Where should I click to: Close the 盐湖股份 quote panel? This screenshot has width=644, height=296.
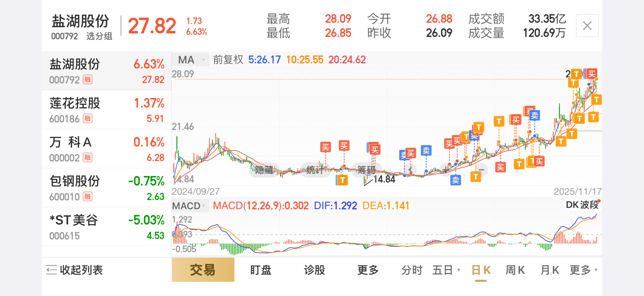pyautogui.click(x=587, y=26)
